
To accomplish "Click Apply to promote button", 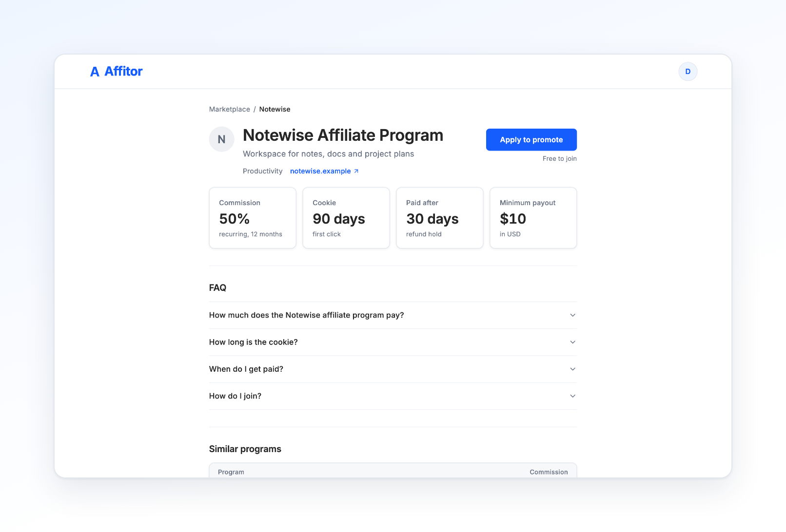I will point(531,140).
